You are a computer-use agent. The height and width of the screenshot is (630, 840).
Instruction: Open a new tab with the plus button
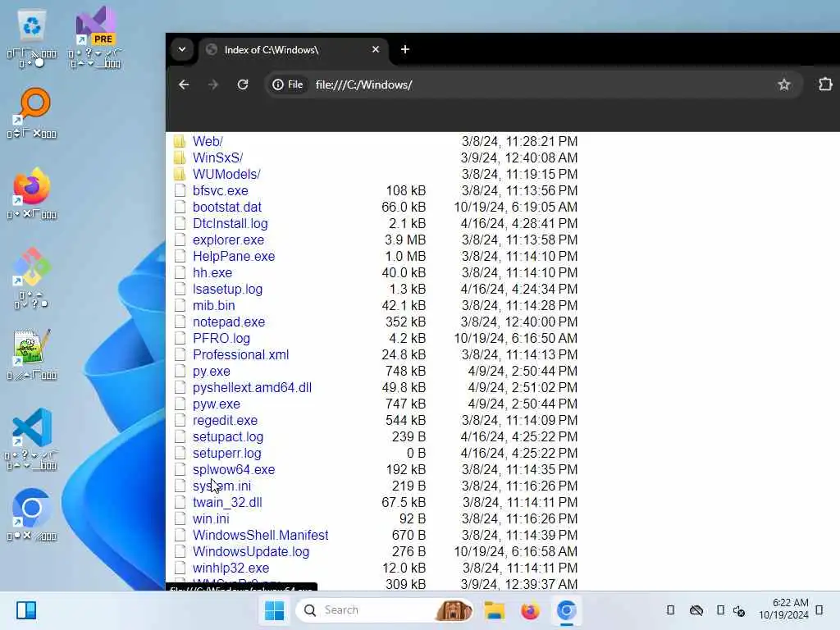(405, 49)
